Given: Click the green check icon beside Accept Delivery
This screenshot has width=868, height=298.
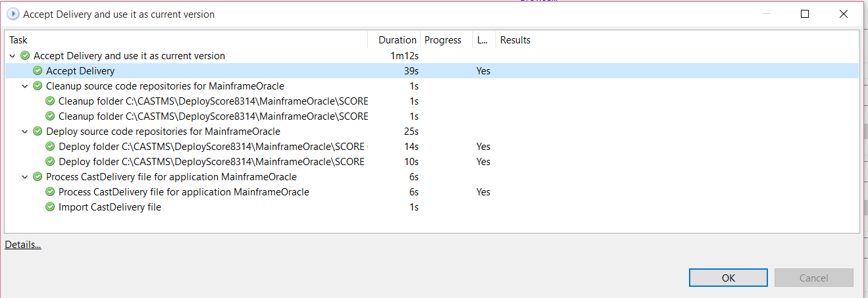Looking at the screenshot, I should click(38, 71).
